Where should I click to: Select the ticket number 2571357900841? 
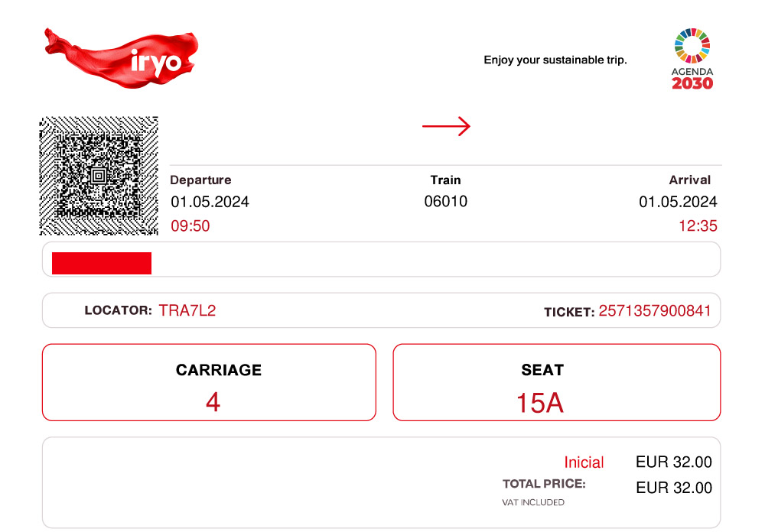point(655,310)
